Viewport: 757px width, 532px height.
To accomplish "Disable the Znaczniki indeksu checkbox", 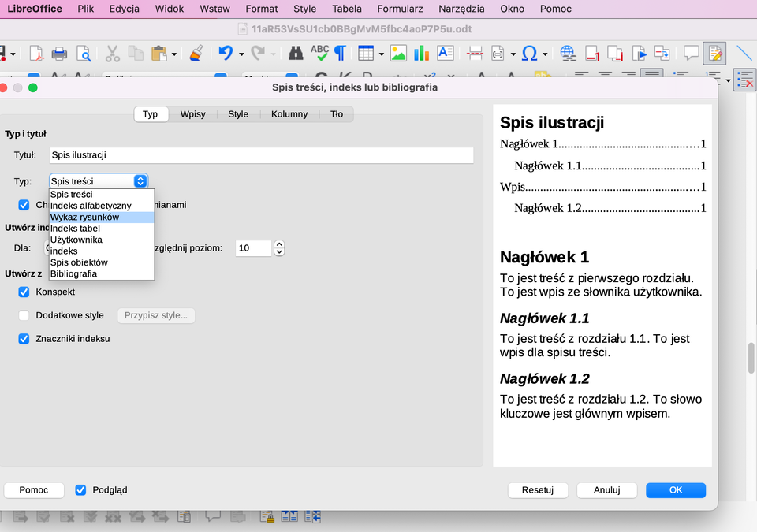I will click(24, 338).
